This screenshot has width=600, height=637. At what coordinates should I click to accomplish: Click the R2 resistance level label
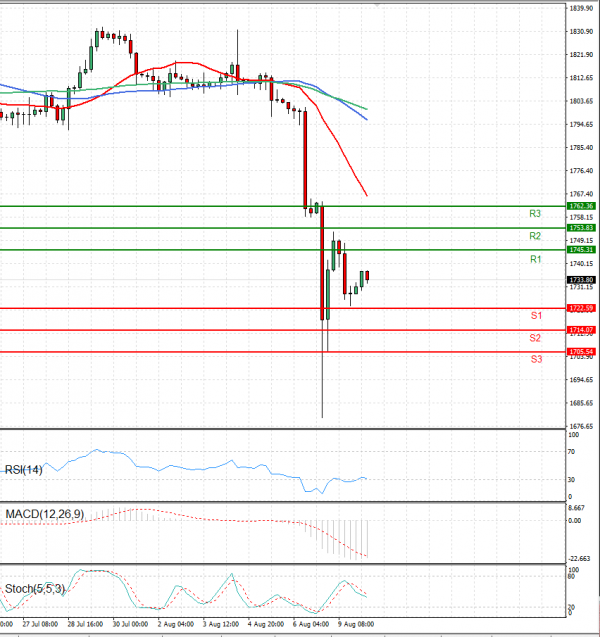click(x=535, y=236)
